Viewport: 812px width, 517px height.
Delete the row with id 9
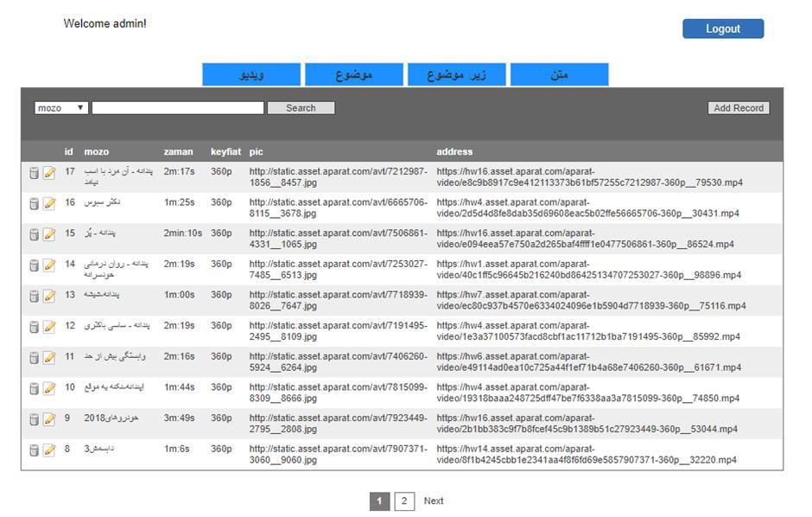(35, 419)
